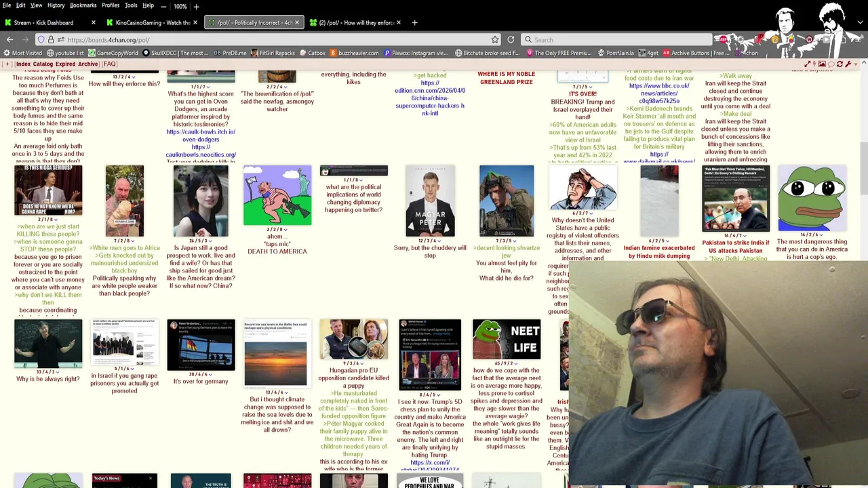Go back with the browser back arrow
The image size is (868, 488).
point(10,39)
